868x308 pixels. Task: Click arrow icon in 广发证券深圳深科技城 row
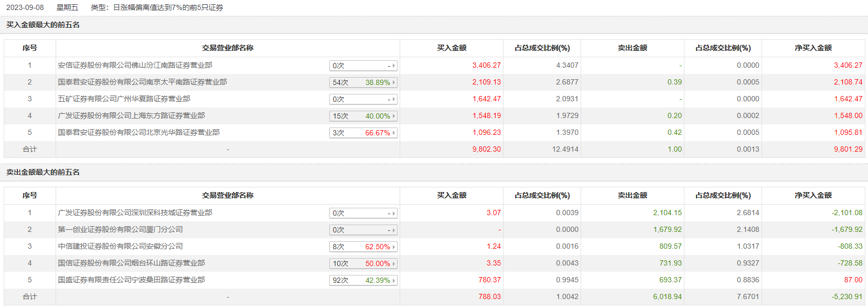[x=394, y=214]
